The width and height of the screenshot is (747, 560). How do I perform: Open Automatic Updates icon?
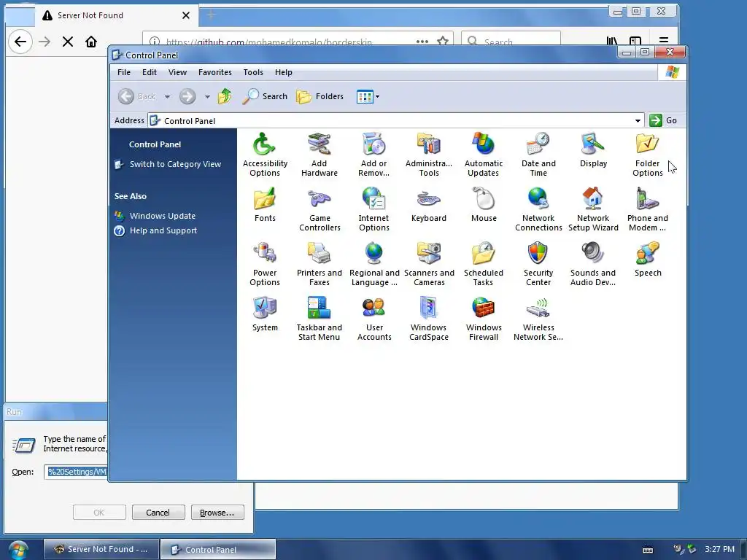point(484,155)
